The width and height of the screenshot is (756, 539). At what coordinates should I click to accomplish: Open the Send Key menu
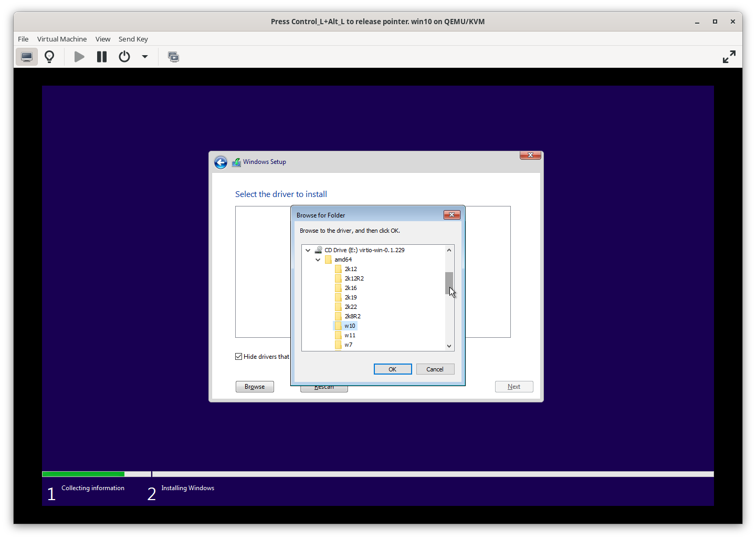click(133, 39)
